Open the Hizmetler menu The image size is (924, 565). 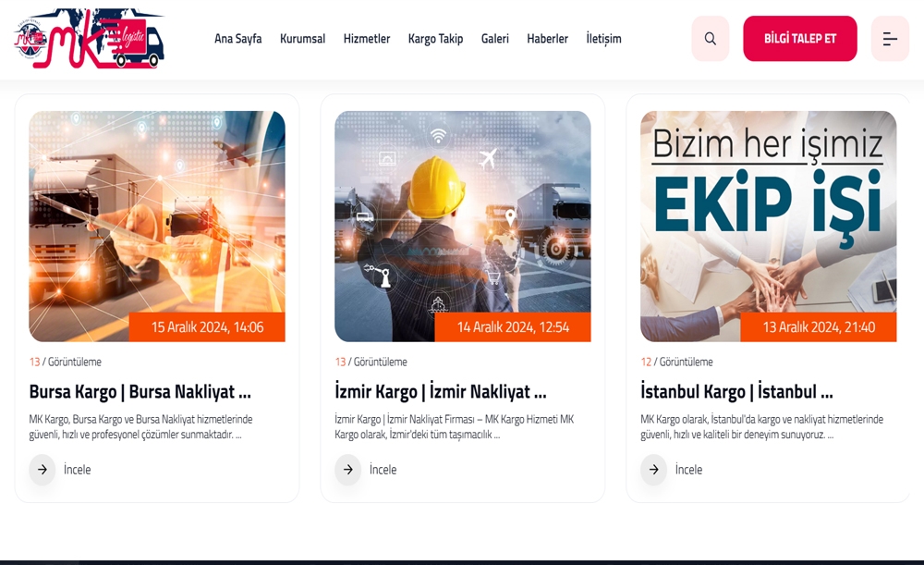tap(367, 39)
